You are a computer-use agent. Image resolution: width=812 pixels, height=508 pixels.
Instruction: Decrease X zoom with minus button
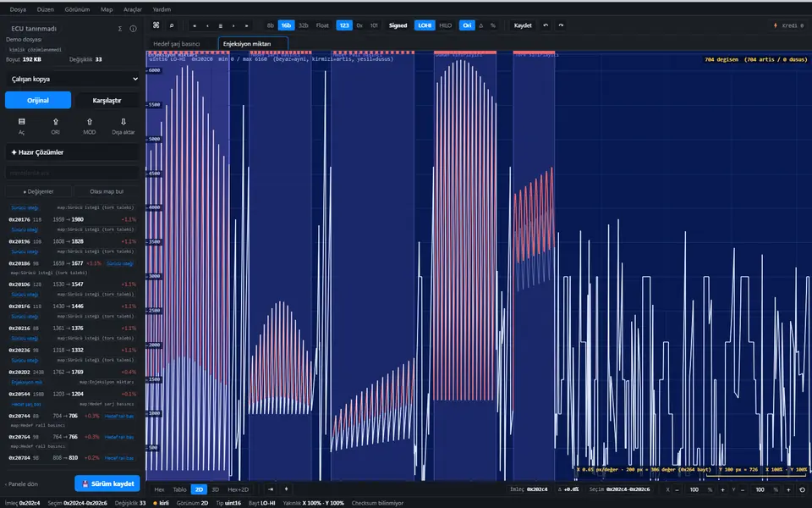tap(678, 489)
